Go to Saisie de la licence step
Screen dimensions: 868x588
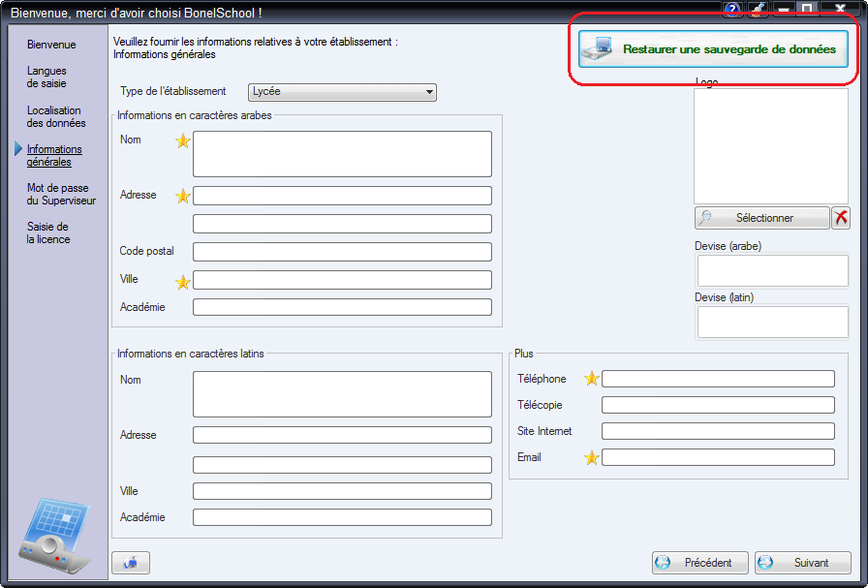[x=48, y=233]
